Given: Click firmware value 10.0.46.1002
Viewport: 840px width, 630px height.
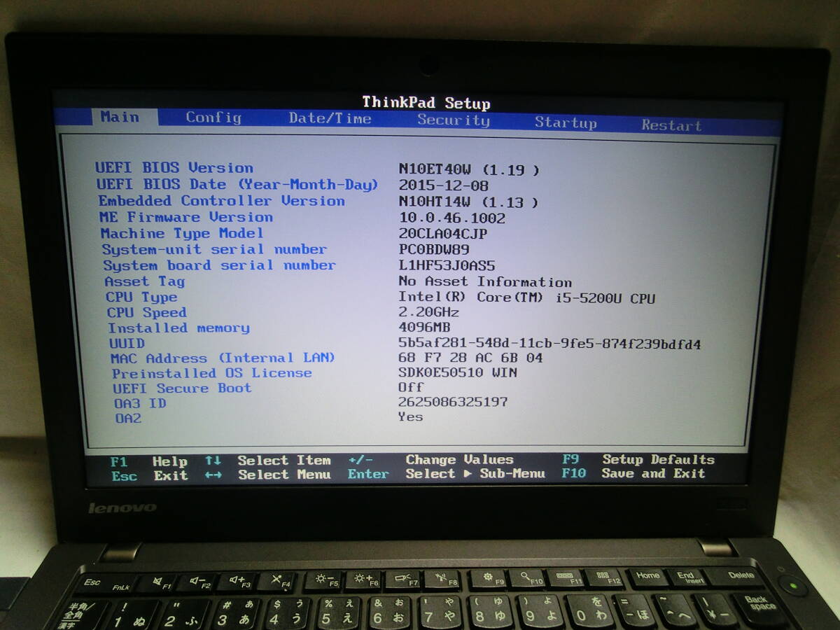Looking at the screenshot, I should pos(452,218).
